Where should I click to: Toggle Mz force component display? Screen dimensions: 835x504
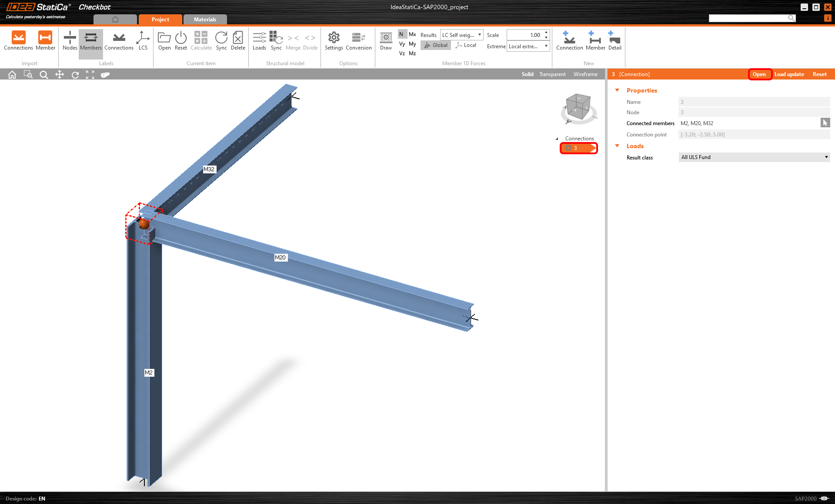[x=412, y=53]
